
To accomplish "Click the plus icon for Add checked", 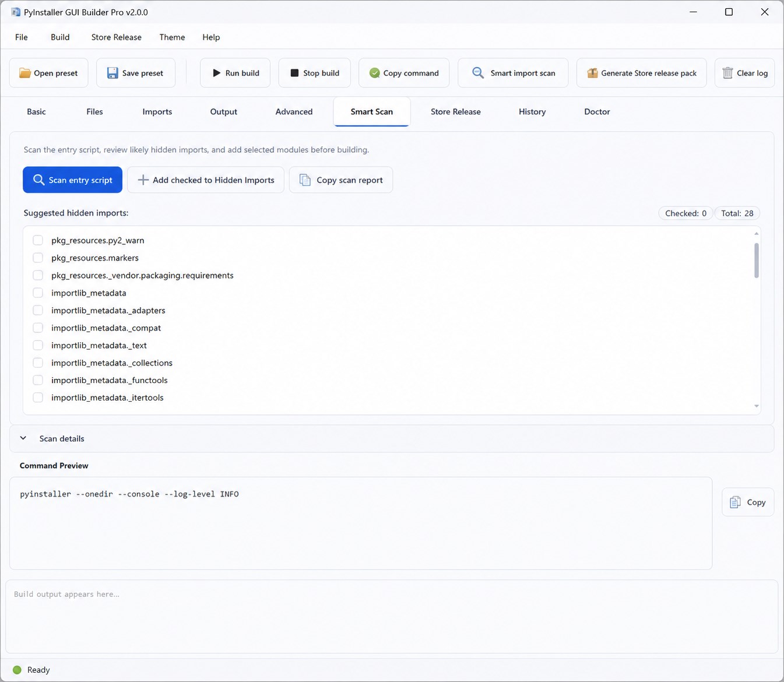I will click(x=143, y=180).
